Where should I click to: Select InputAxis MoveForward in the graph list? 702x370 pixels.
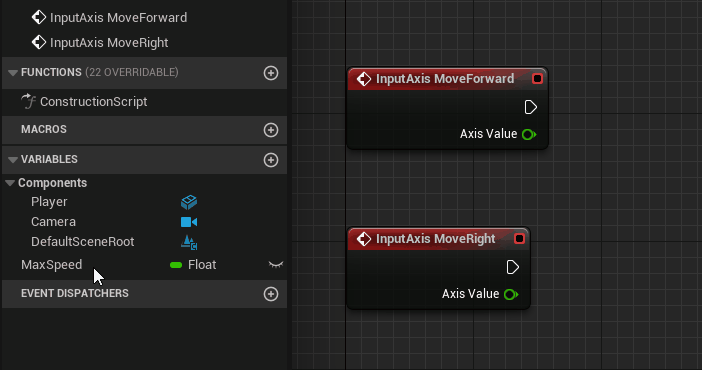point(109,17)
